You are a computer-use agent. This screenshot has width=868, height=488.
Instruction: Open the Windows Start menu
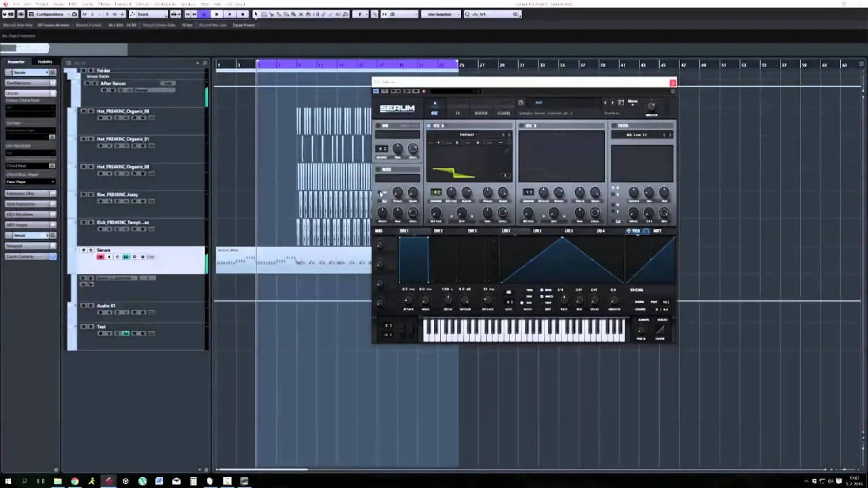pos(8,481)
